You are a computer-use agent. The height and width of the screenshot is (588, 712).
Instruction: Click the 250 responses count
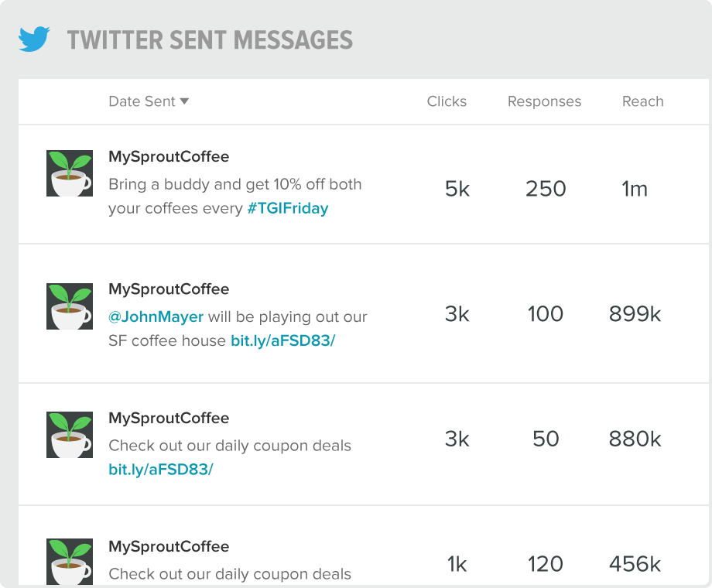(x=546, y=189)
